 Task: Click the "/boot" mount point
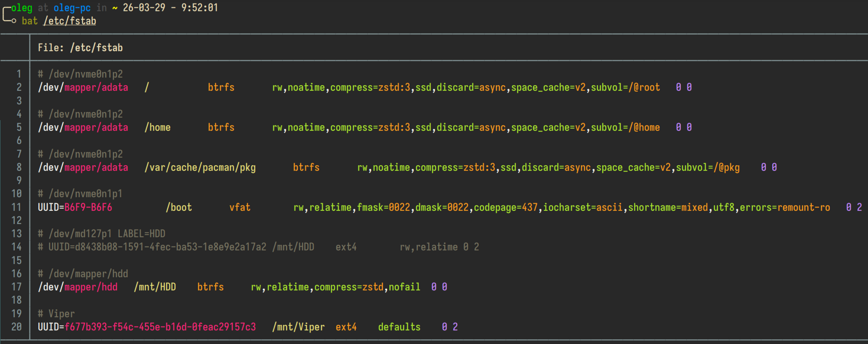(179, 207)
